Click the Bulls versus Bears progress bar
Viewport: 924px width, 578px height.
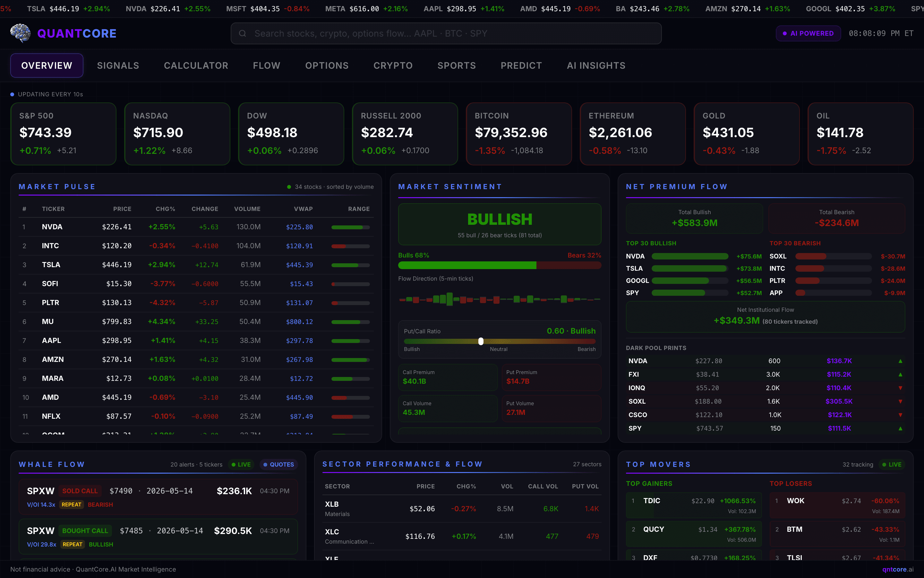(x=500, y=265)
